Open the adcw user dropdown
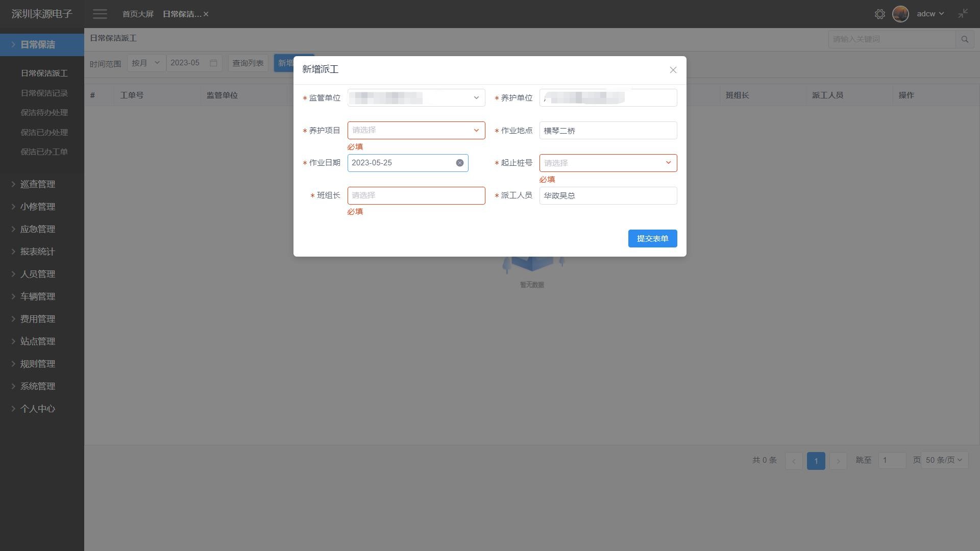The image size is (980, 551). click(930, 14)
